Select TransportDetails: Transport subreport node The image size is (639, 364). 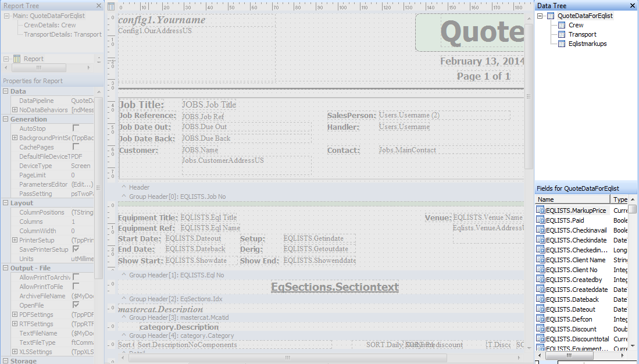click(62, 34)
